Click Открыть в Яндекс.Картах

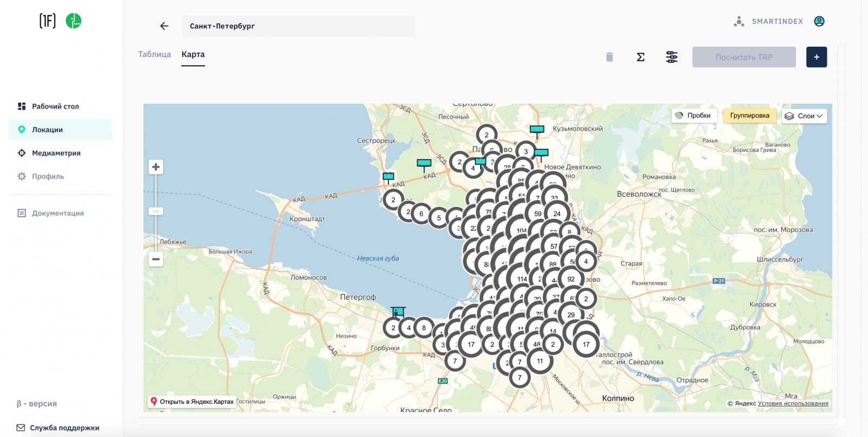pyautogui.click(x=192, y=402)
